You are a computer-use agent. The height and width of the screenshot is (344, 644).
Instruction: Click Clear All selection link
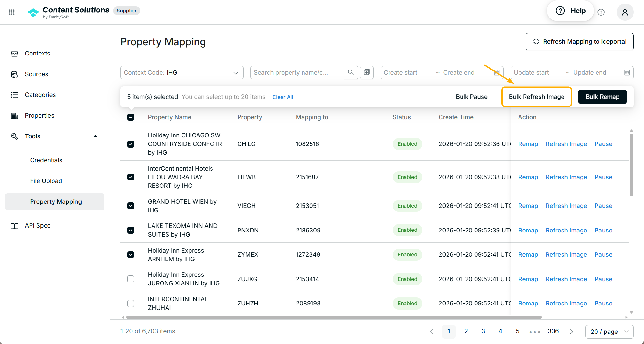(x=283, y=97)
